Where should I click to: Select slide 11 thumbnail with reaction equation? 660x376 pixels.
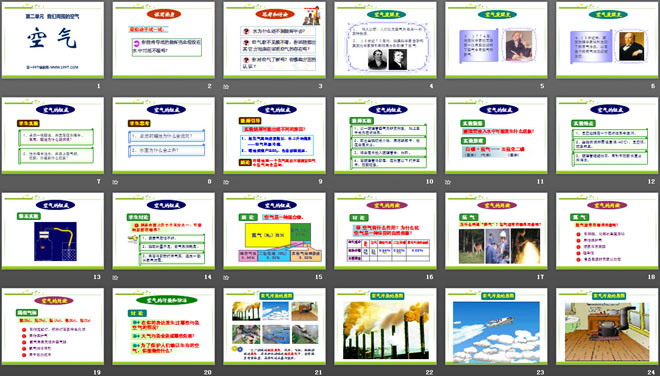coord(496,135)
